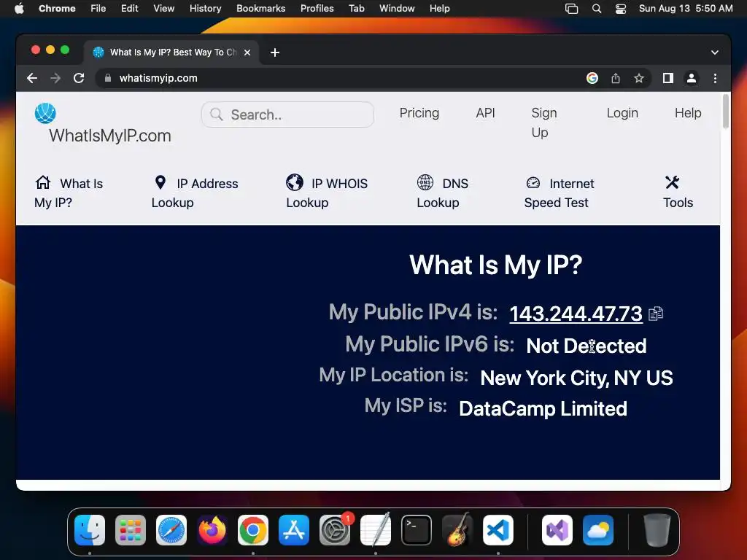Open the Bookmarks menu
The image size is (747, 560).
point(260,9)
